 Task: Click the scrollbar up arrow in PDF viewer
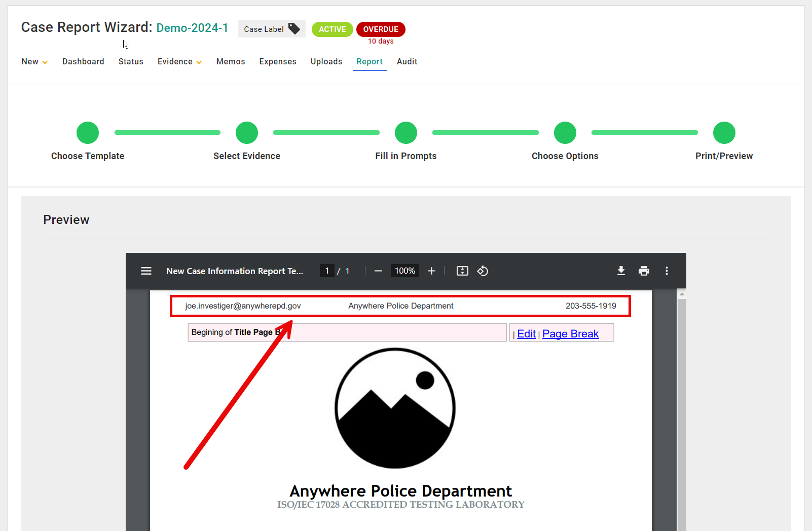coord(682,294)
